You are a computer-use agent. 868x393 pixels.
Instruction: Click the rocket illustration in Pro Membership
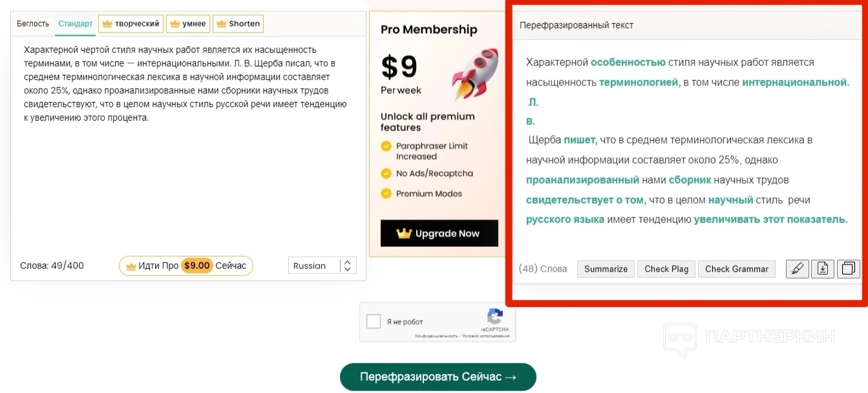pos(475,72)
